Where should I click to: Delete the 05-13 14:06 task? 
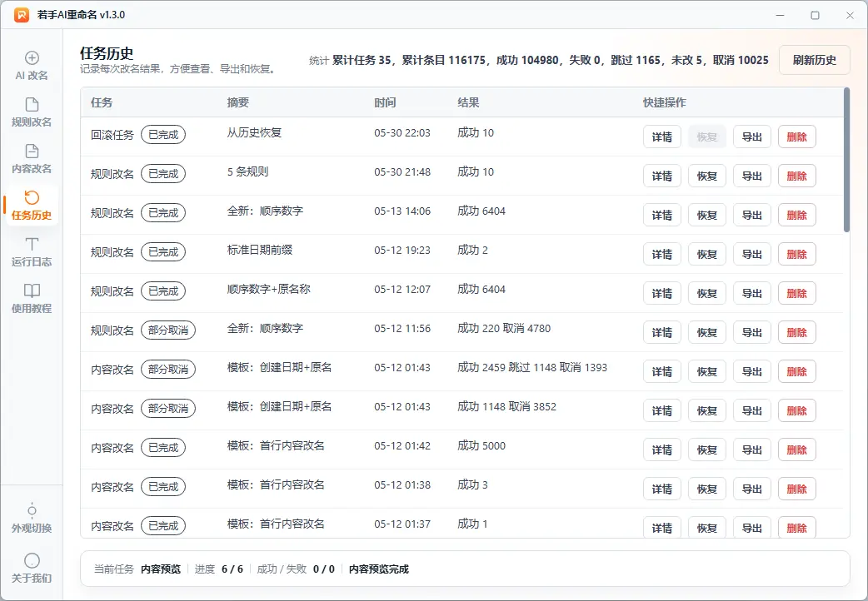(796, 216)
